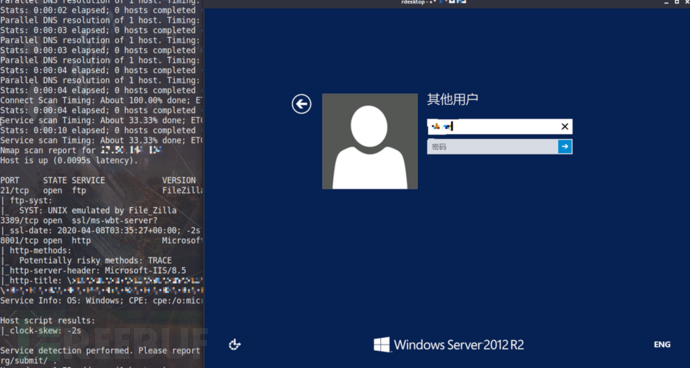690x368 pixels.
Task: Click the '_ssl-date: 2020-04-08T03:35:27' line
Action: [x=100, y=231]
